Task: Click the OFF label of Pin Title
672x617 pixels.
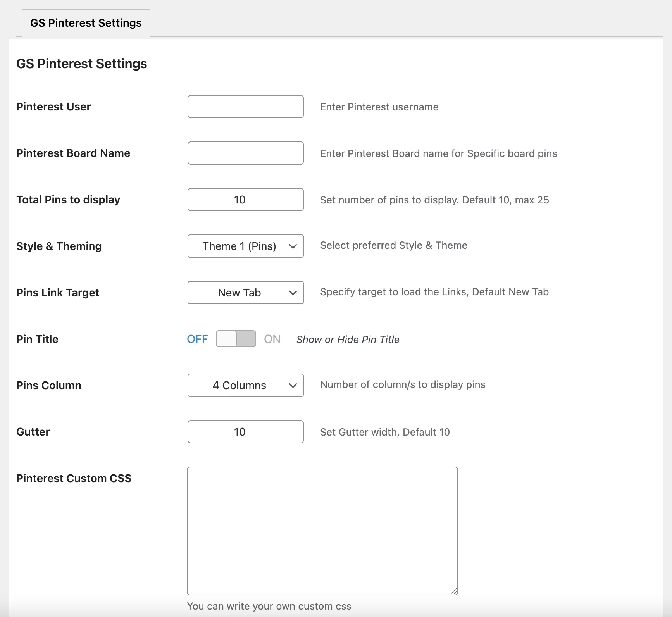Action: 197,339
